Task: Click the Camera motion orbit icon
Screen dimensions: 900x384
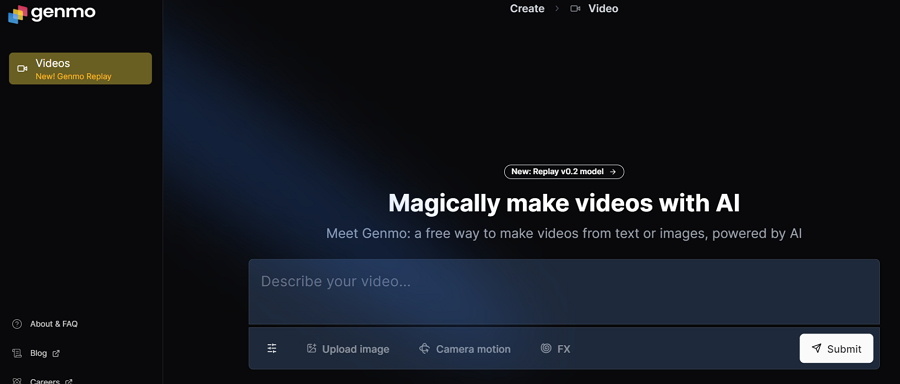Action: coord(424,348)
